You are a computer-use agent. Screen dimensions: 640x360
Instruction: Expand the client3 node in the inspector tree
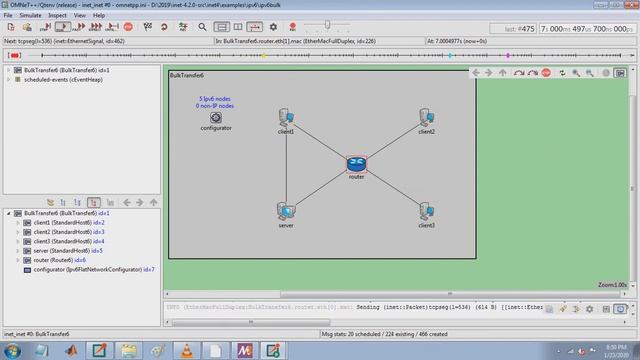pyautogui.click(x=18, y=241)
